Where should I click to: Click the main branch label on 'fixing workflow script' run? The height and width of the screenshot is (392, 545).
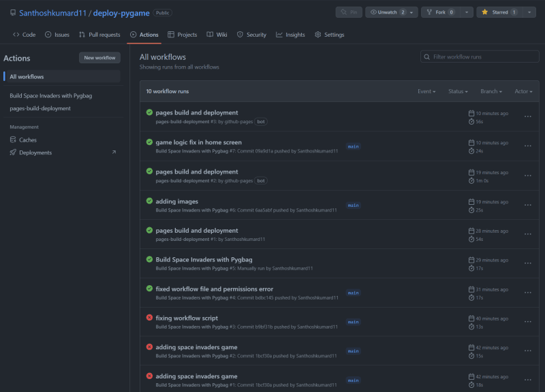[x=353, y=322]
